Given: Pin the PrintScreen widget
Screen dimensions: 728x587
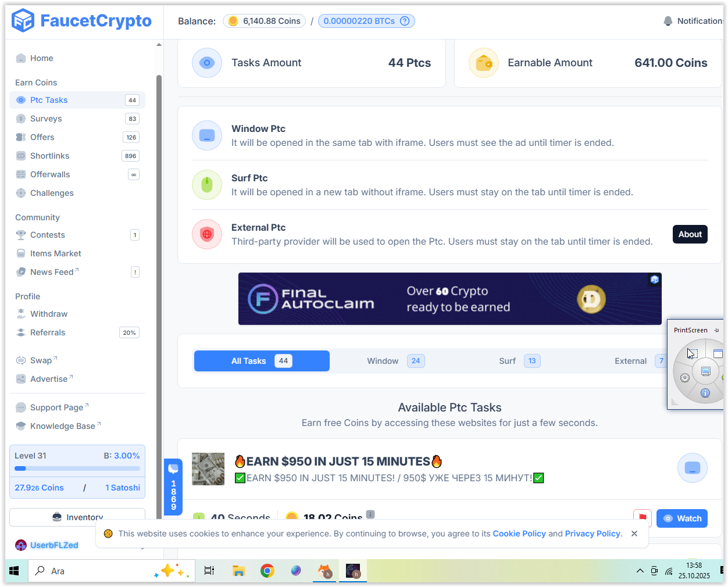Looking at the screenshot, I should pyautogui.click(x=716, y=330).
